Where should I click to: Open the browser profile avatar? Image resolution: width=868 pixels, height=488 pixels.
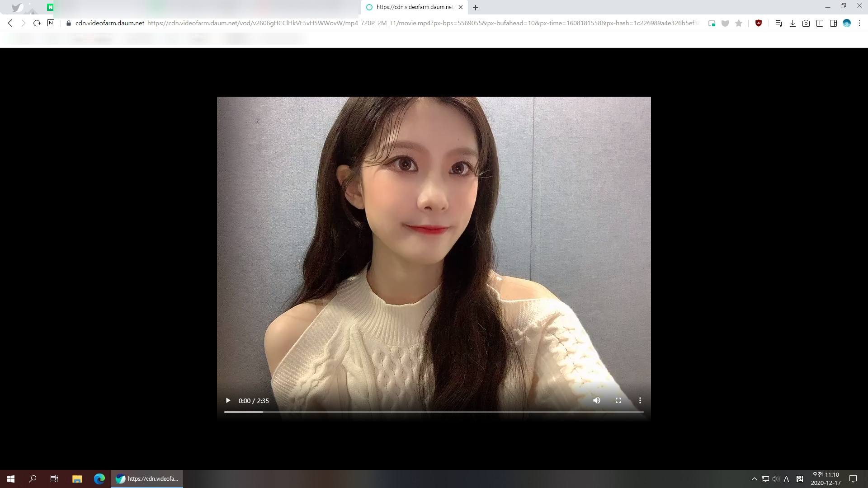point(847,23)
